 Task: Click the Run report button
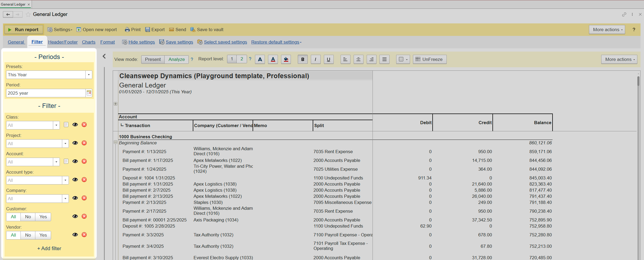tap(23, 30)
